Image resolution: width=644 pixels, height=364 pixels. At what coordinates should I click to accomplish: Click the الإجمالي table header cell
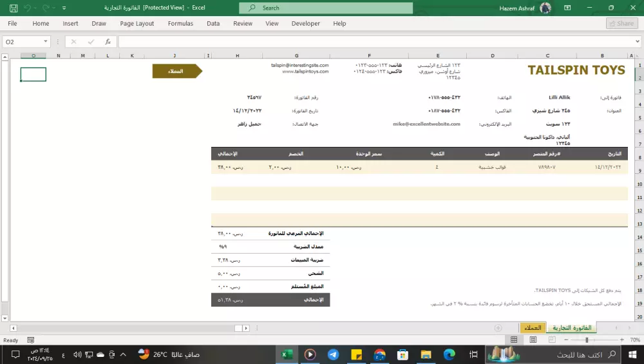point(227,153)
